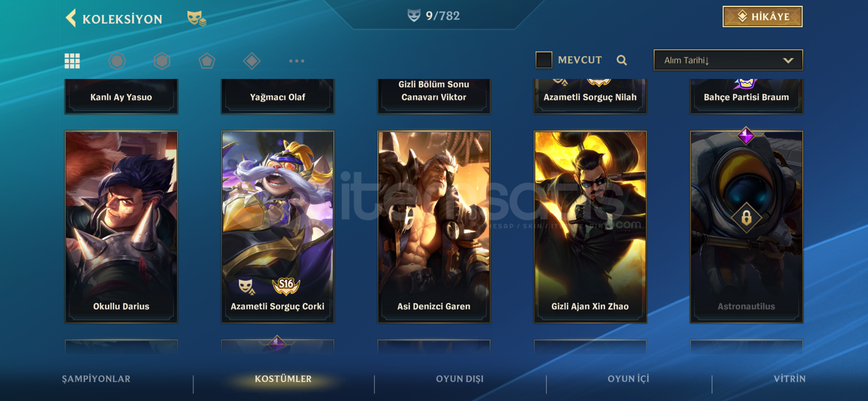Open the mask and coins shop icon
The width and height of the screenshot is (868, 401).
tap(197, 18)
